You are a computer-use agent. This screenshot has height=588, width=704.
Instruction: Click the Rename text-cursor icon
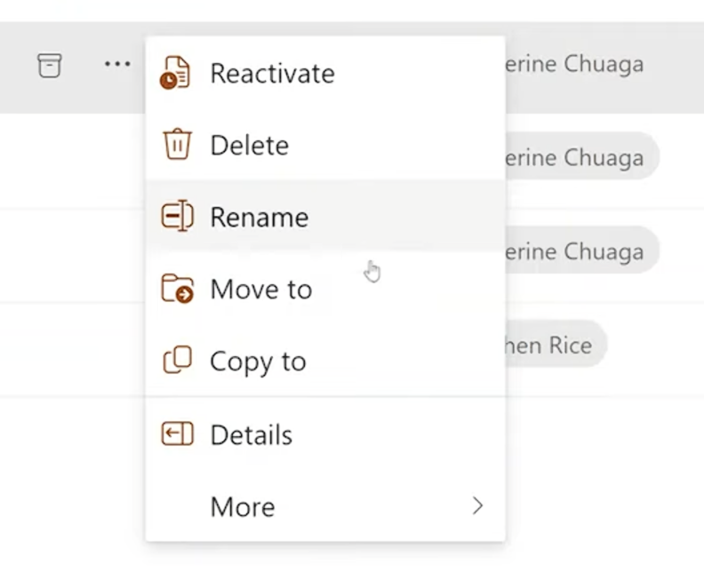[x=178, y=216]
